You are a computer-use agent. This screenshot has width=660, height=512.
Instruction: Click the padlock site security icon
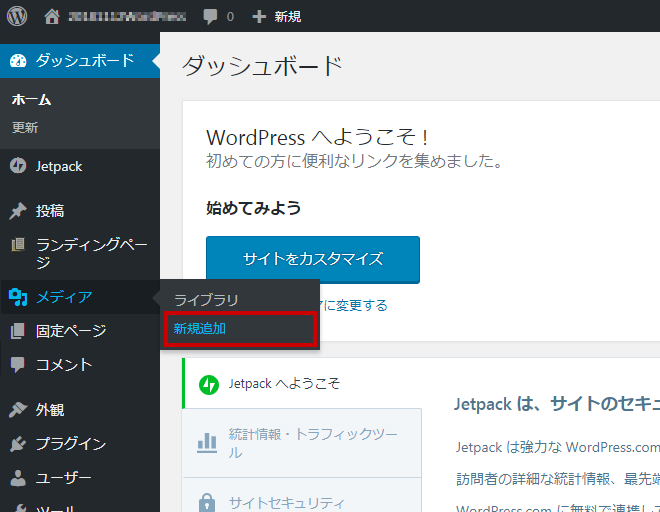click(x=207, y=502)
